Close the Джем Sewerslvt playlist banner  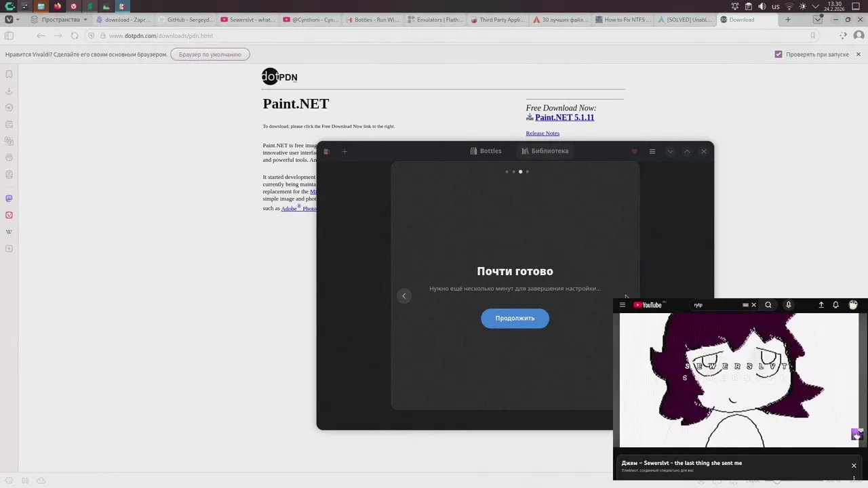(854, 466)
